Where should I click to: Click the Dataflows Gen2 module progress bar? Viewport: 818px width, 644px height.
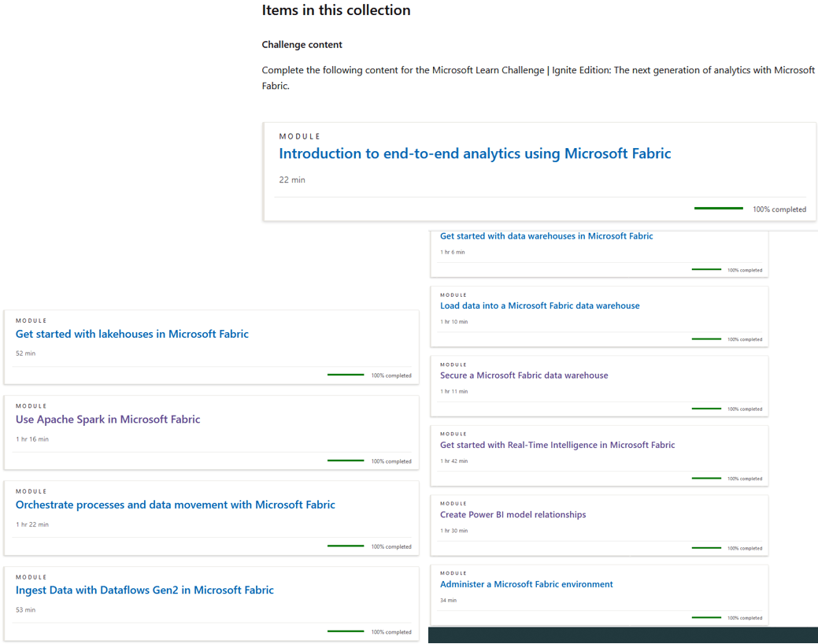[x=346, y=631]
